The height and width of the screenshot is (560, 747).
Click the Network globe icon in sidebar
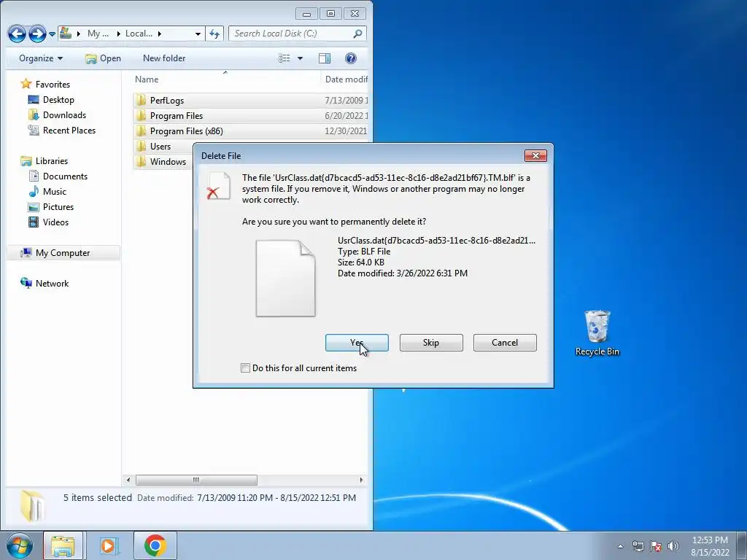point(26,283)
